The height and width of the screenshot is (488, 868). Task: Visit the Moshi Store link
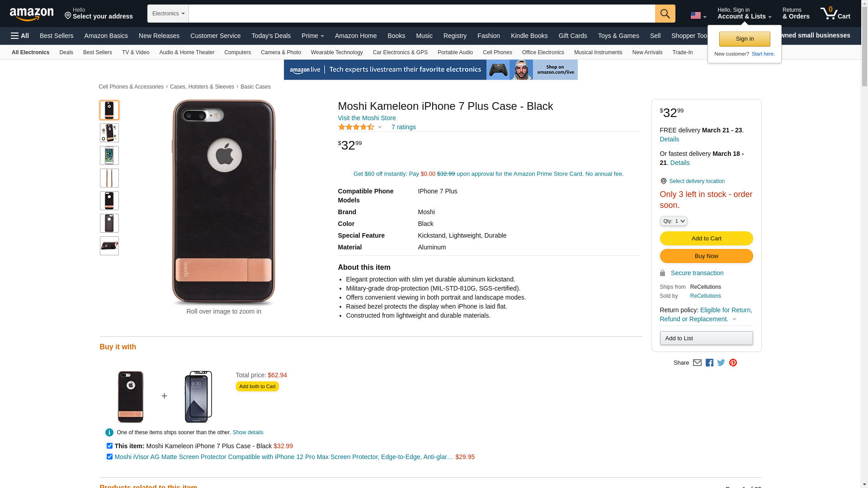367,118
